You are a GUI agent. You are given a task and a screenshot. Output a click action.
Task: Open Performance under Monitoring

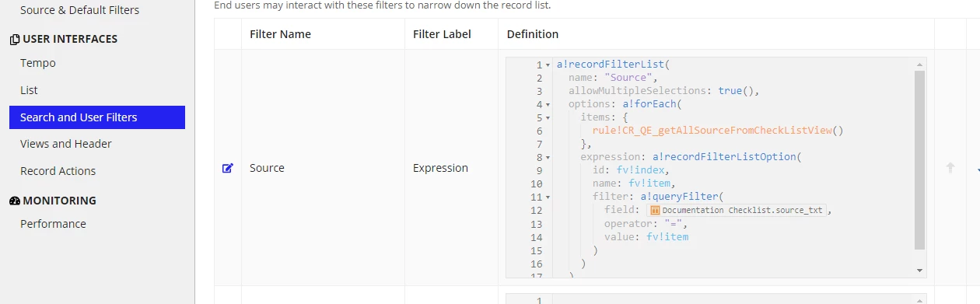(x=53, y=224)
